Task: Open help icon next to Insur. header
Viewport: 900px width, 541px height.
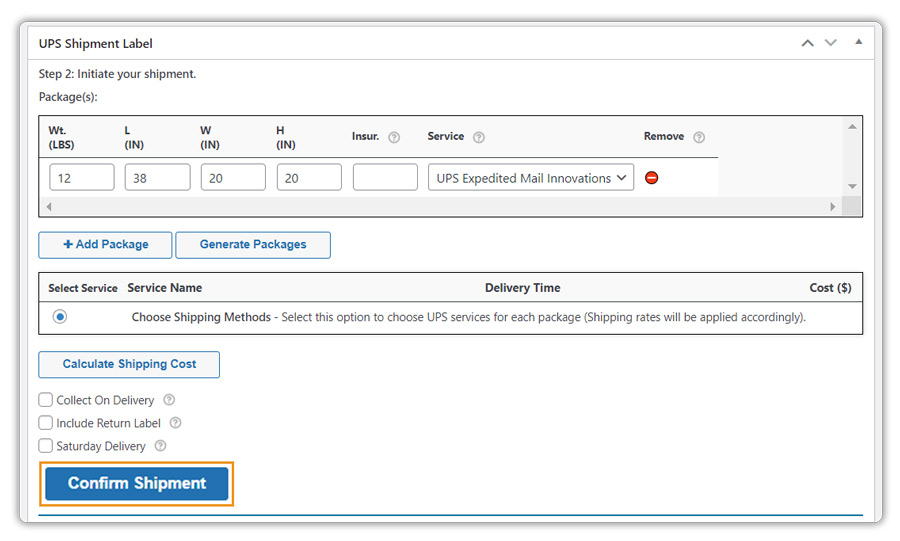Action: [394, 137]
